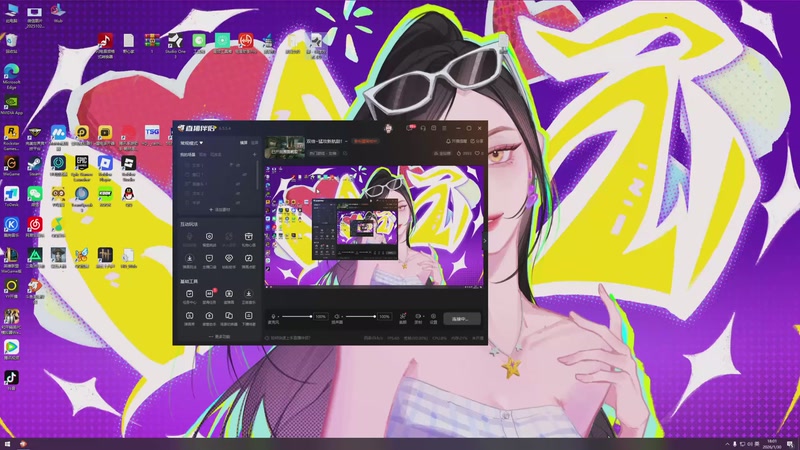Click the 添加素材 add source button

[x=219, y=210]
